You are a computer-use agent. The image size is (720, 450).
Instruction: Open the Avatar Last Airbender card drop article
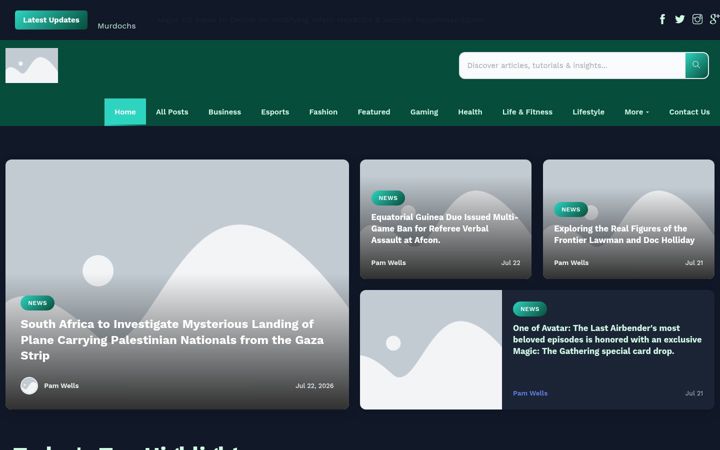click(607, 340)
